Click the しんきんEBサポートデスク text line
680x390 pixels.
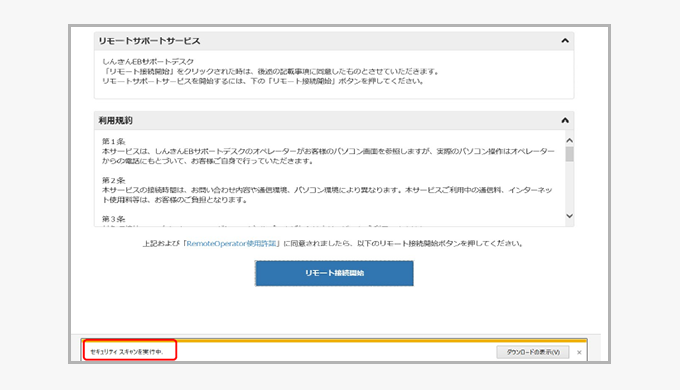pos(148,62)
